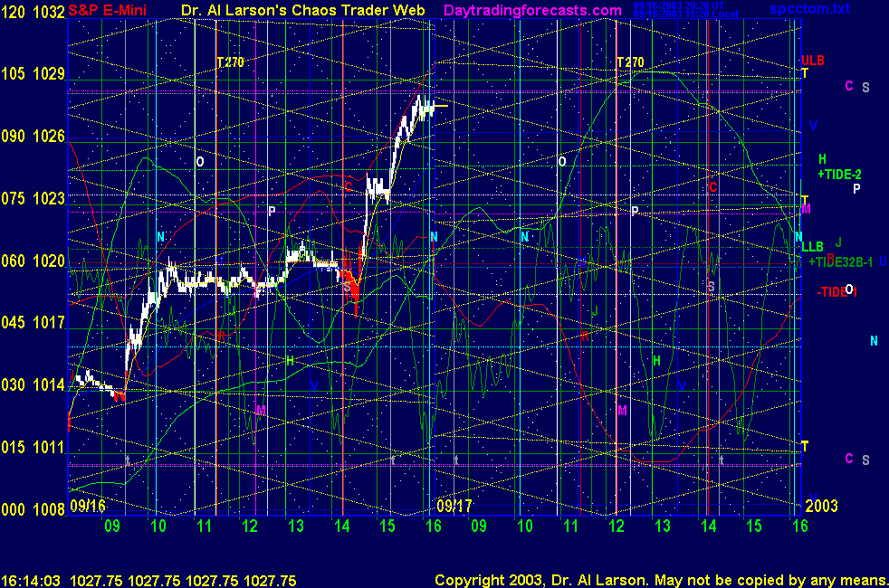
Task: Click the 105 1029 price axis label
Action: [33, 73]
